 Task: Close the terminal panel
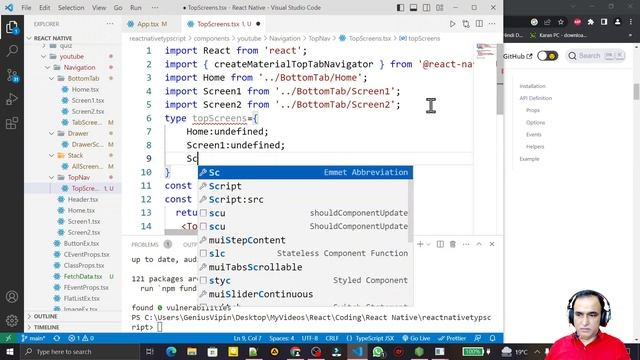(x=492, y=244)
